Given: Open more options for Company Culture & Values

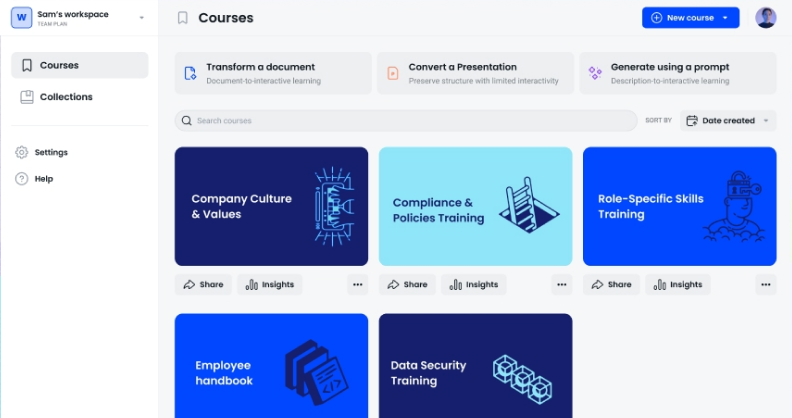Looking at the screenshot, I should 358,285.
